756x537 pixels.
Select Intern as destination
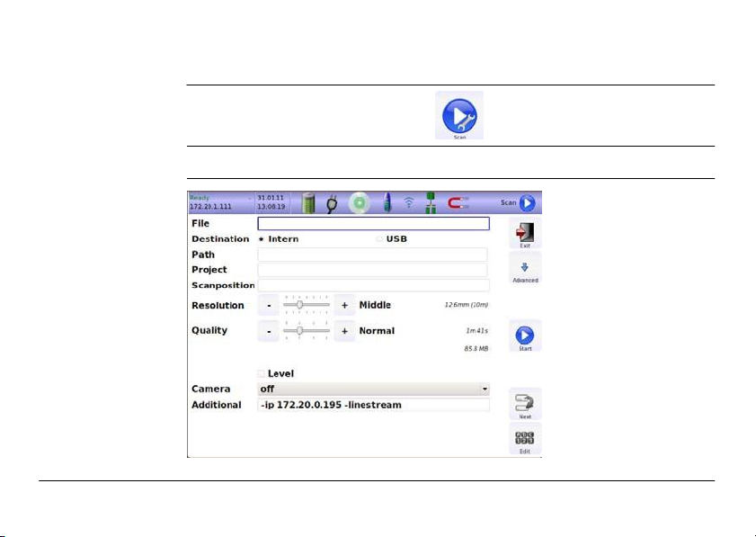pos(262,239)
